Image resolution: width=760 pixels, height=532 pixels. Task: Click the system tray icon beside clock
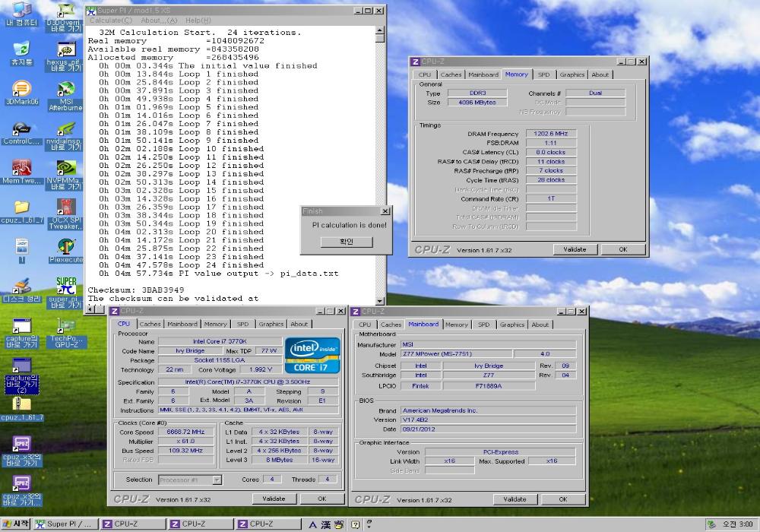(711, 524)
